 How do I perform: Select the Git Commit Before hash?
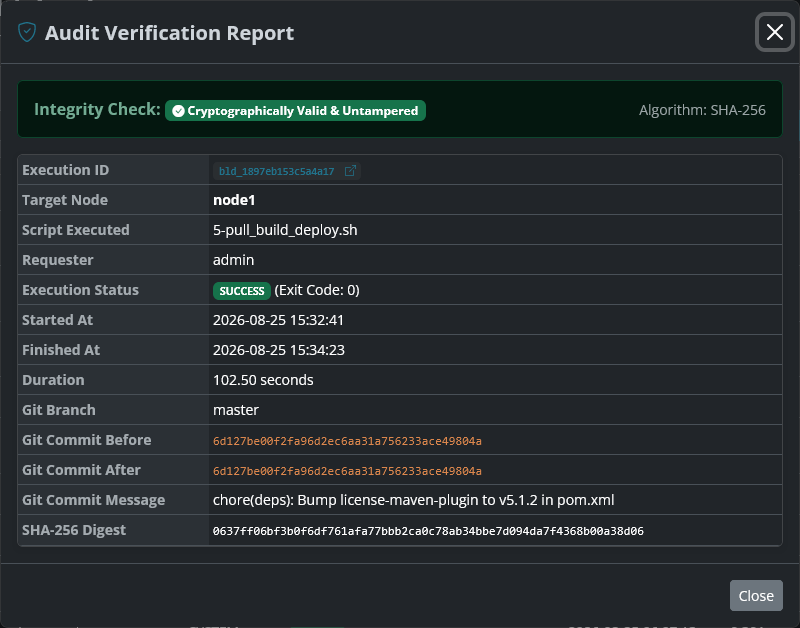pyautogui.click(x=347, y=441)
